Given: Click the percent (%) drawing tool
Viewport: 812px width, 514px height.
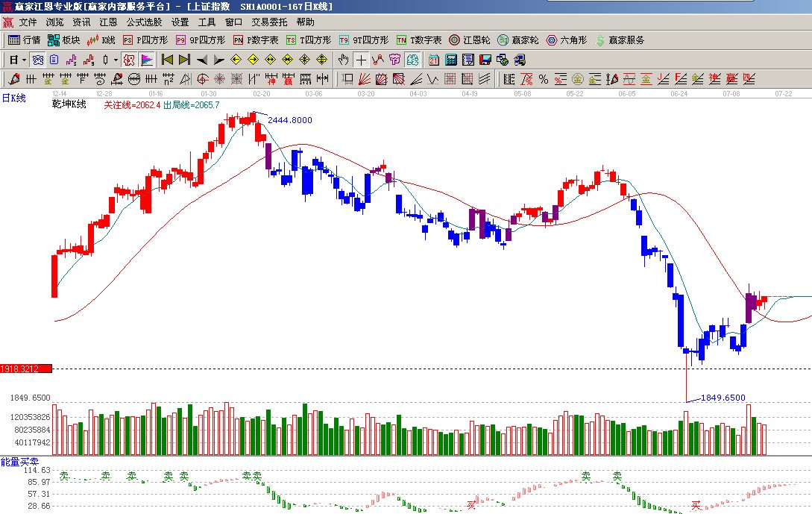Looking at the screenshot, I should tap(544, 79).
